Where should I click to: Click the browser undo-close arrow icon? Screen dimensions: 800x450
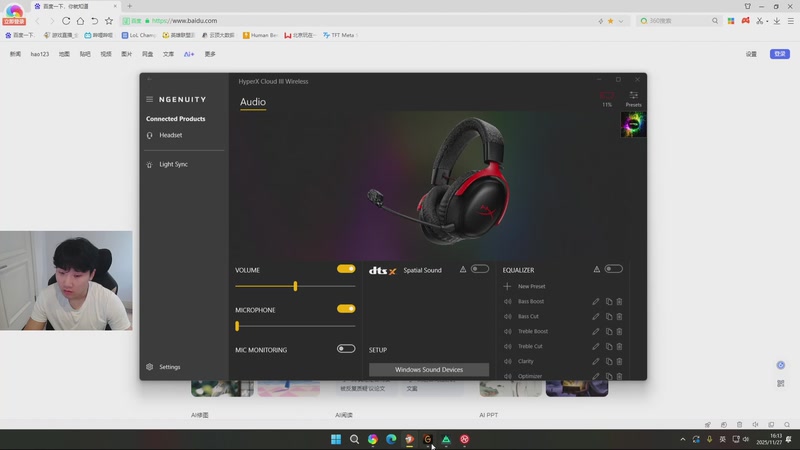(94, 21)
